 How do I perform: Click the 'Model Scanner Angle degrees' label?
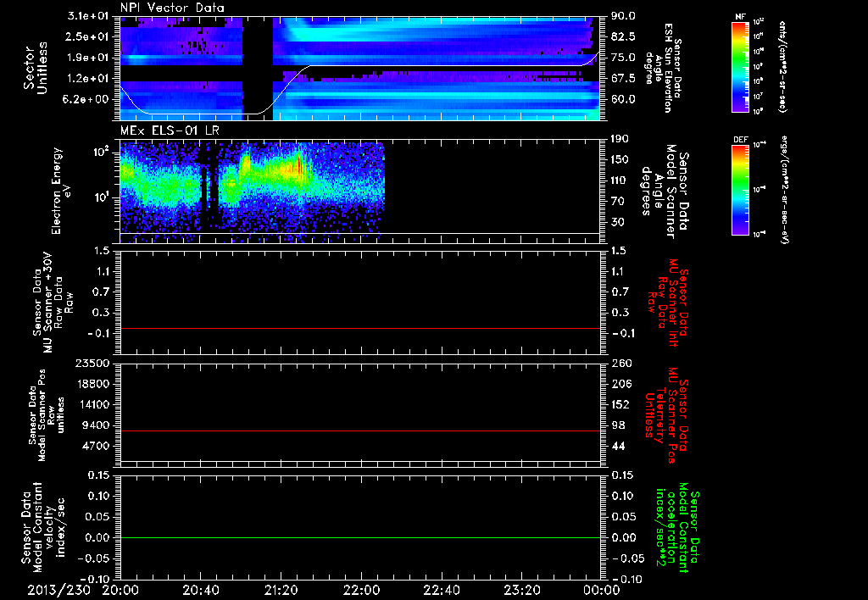click(x=665, y=192)
